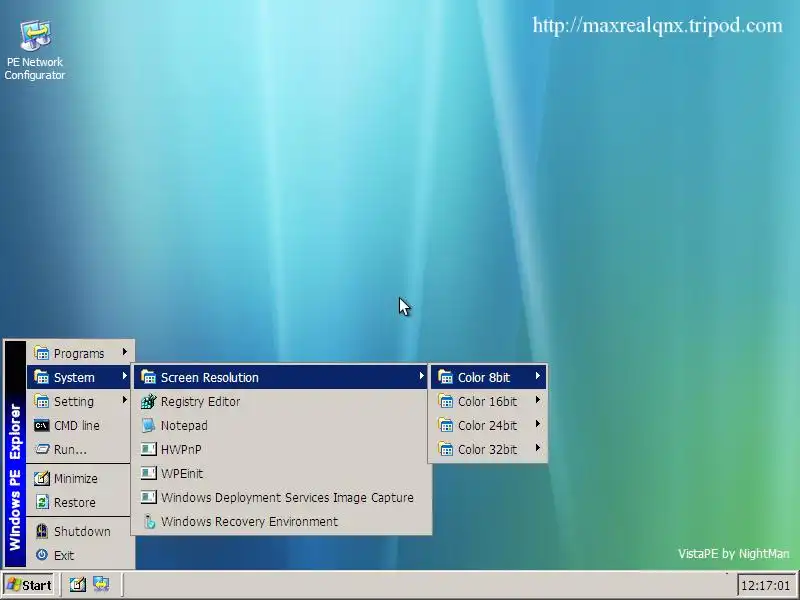
Task: Expand the Color 8bit submenu arrow
Action: [x=538, y=376]
